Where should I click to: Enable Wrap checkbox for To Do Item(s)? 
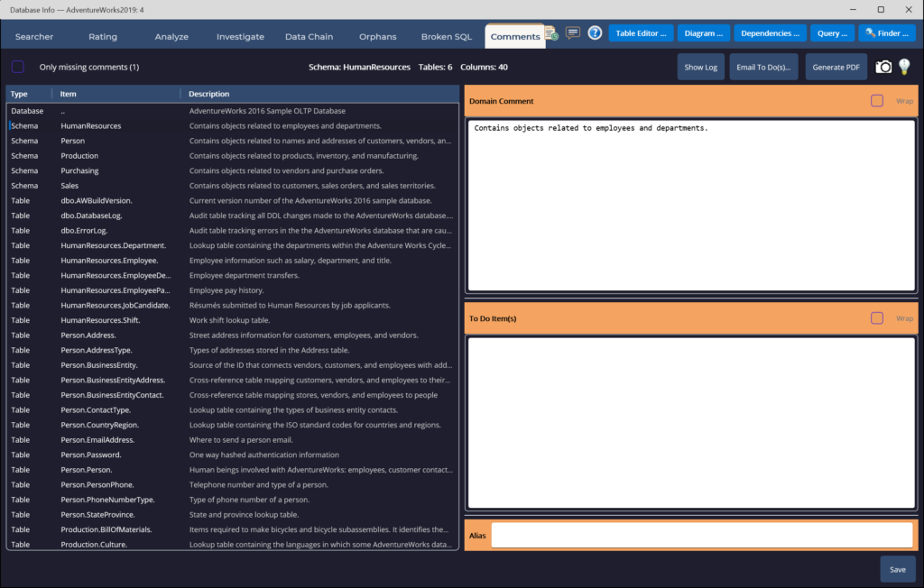[x=877, y=318]
